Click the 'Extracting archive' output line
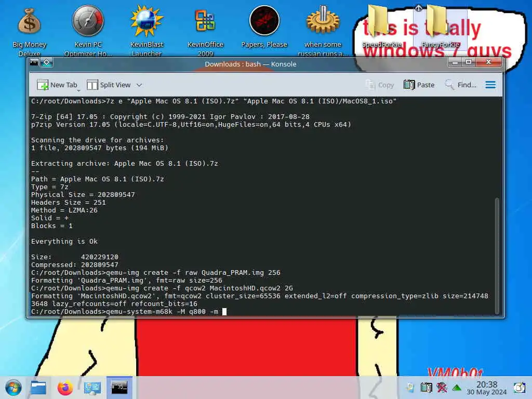Image resolution: width=532 pixels, height=399 pixels. tap(124, 163)
